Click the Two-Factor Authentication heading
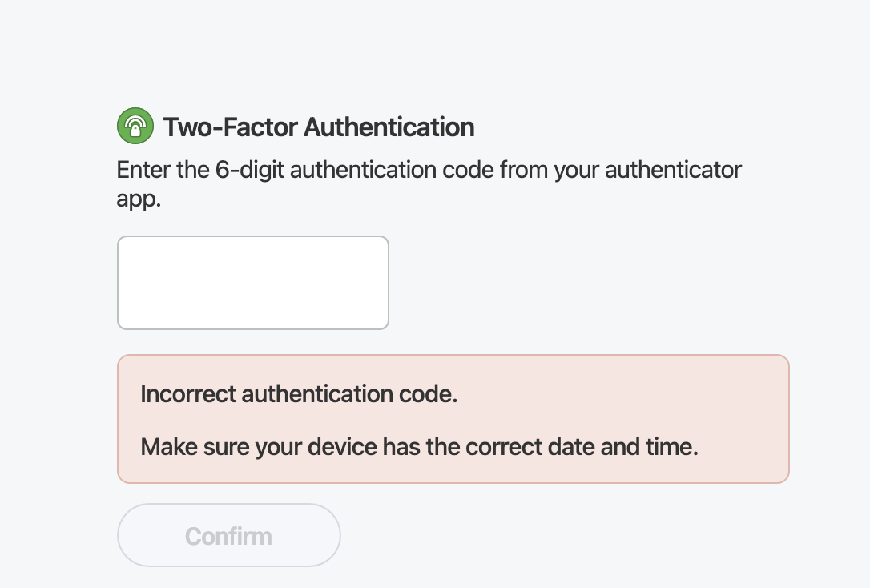This screenshot has height=588, width=870. coord(319,127)
